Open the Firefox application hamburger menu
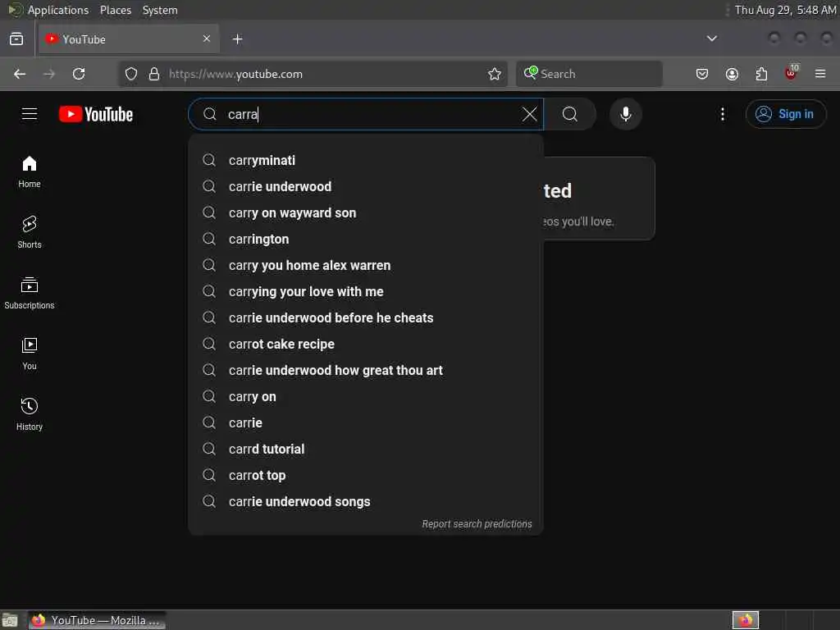 [820, 74]
